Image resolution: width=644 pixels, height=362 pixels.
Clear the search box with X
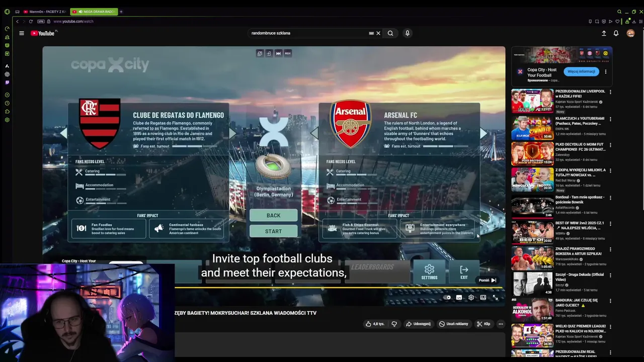[378, 33]
